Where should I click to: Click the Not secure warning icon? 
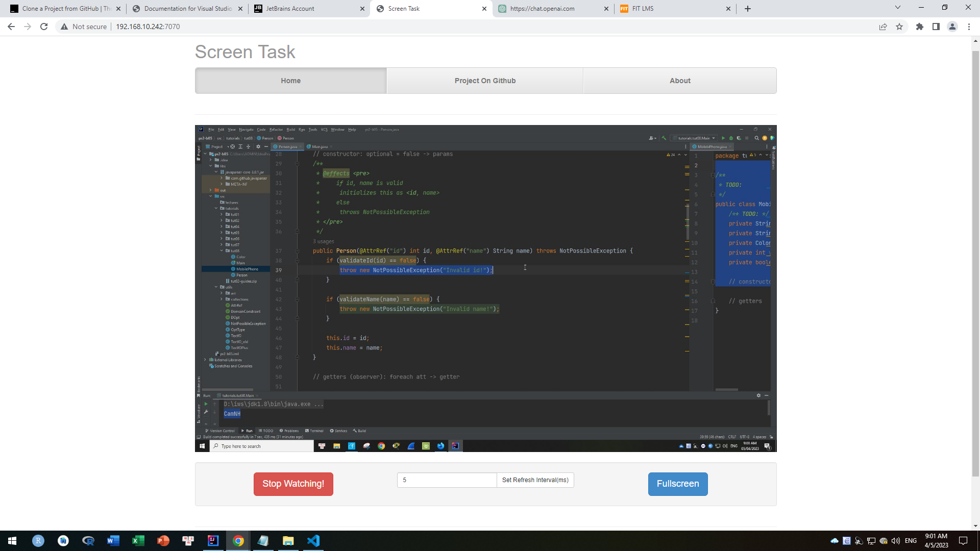[x=64, y=27]
